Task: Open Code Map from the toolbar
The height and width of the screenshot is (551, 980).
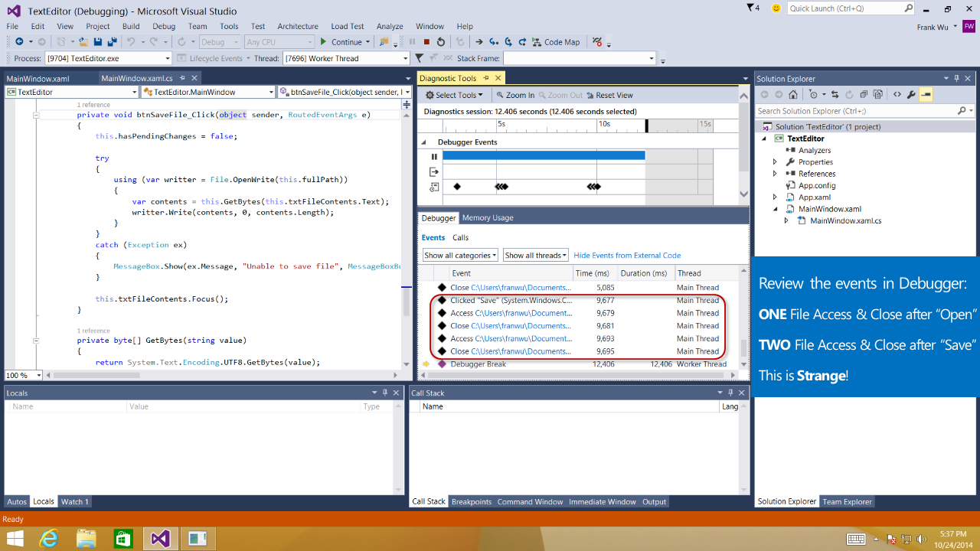Action: (557, 42)
